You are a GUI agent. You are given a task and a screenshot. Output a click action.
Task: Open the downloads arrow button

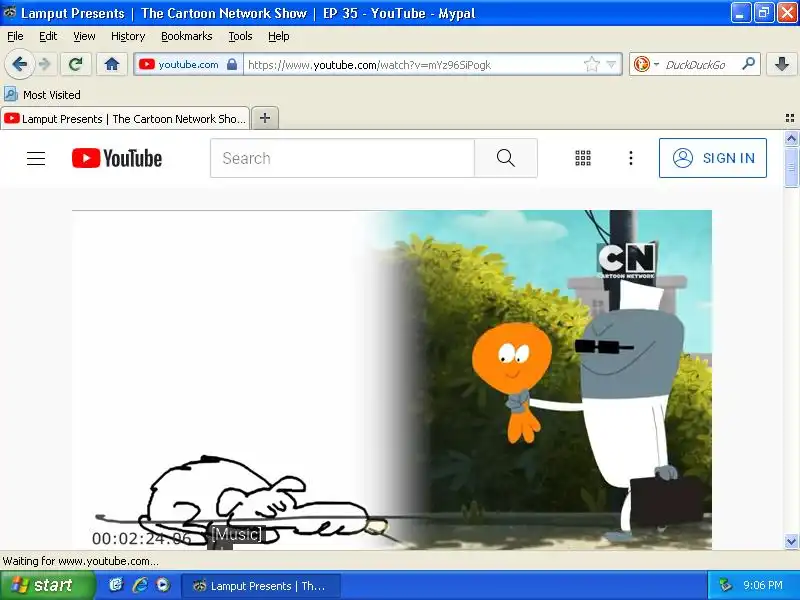pos(781,64)
